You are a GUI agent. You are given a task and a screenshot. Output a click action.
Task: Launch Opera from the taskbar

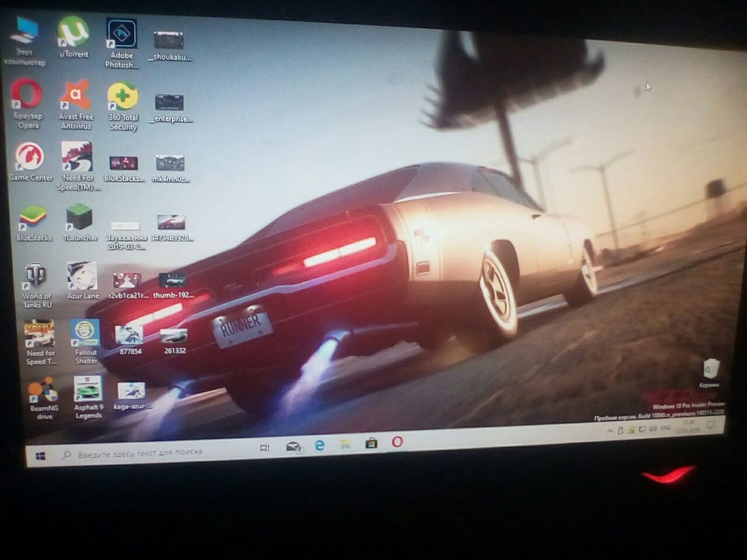pos(397,442)
